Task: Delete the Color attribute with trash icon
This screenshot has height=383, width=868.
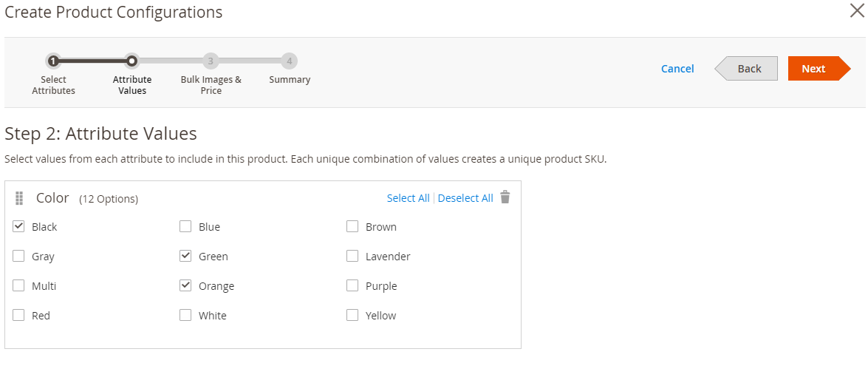Action: (505, 197)
